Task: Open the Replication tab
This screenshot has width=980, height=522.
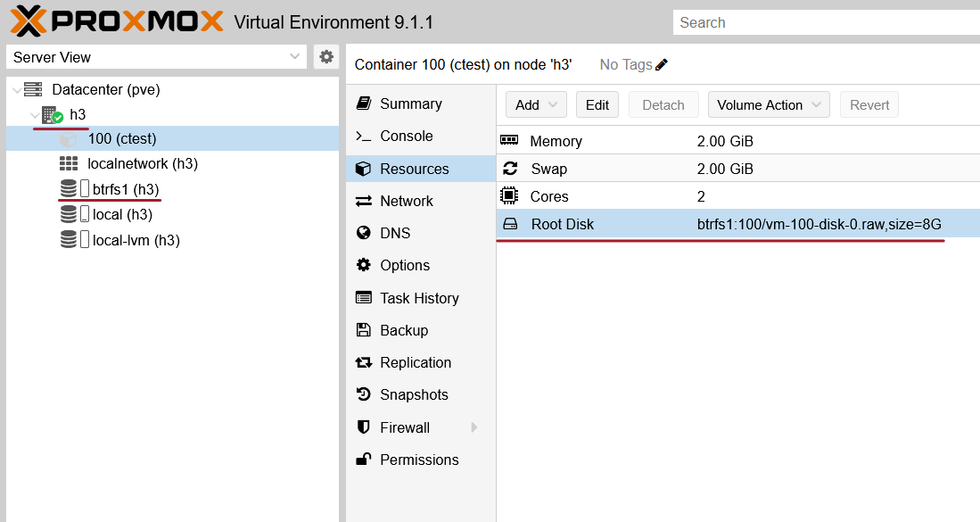Action: coord(421,362)
